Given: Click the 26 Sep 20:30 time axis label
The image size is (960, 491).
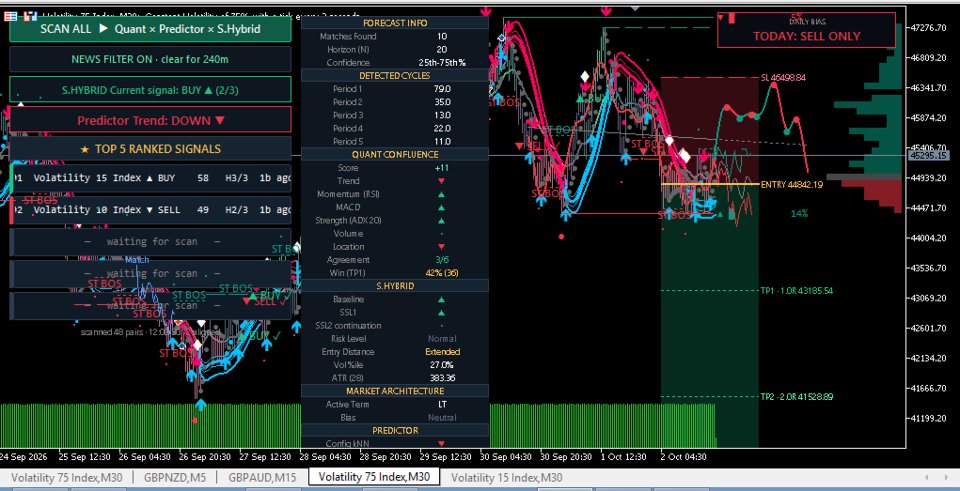Looking at the screenshot, I should pos(206,457).
